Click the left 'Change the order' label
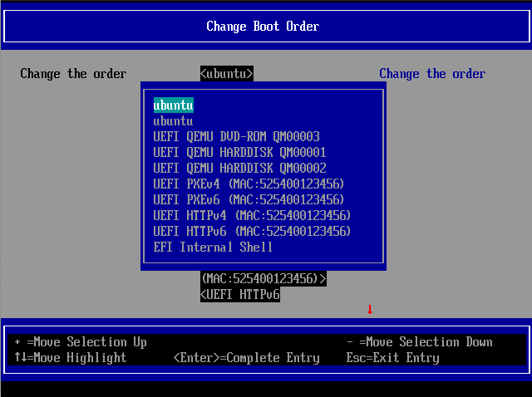 click(73, 74)
